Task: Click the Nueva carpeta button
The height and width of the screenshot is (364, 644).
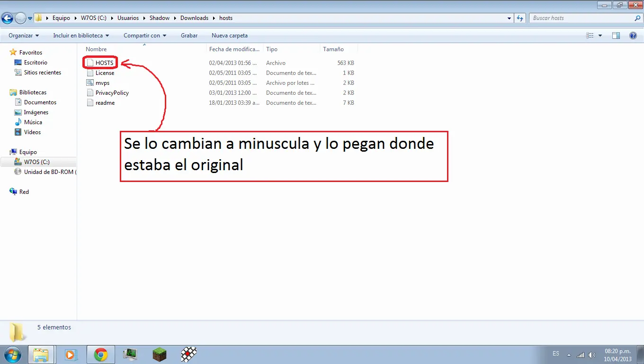Action: click(230, 36)
